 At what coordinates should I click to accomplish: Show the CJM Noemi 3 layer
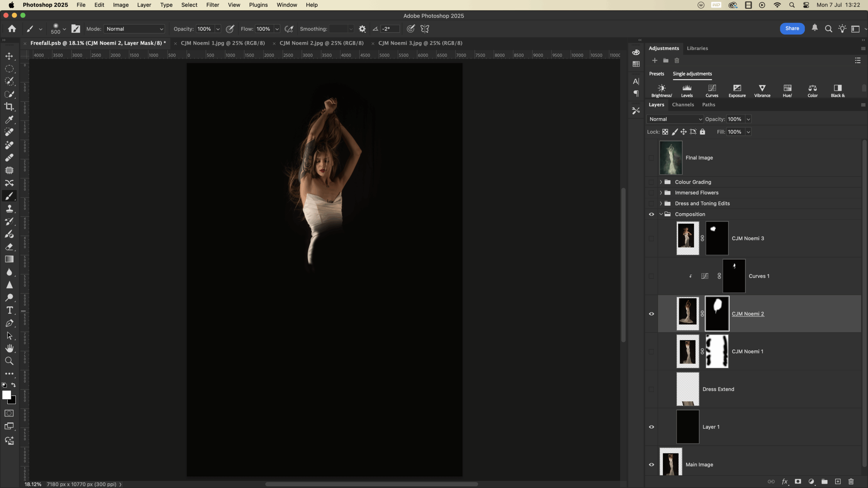[651, 239]
